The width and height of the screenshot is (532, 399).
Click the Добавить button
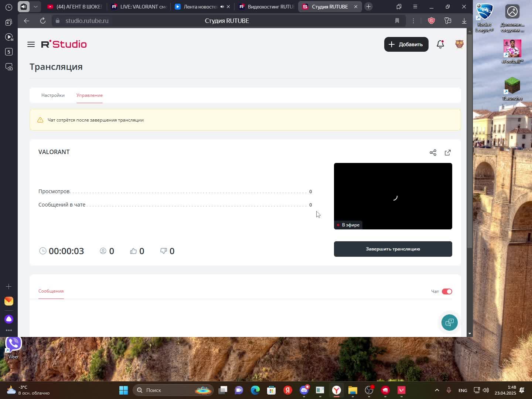[x=406, y=44]
